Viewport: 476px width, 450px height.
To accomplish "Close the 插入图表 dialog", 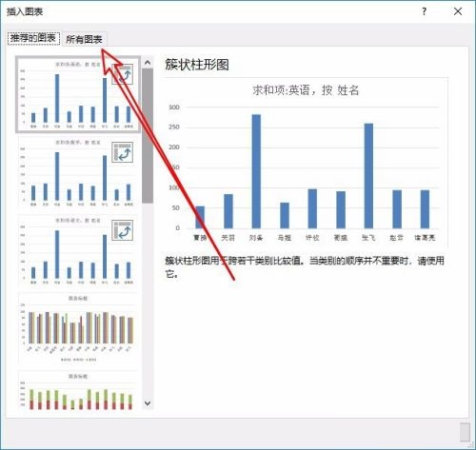I will pos(458,11).
